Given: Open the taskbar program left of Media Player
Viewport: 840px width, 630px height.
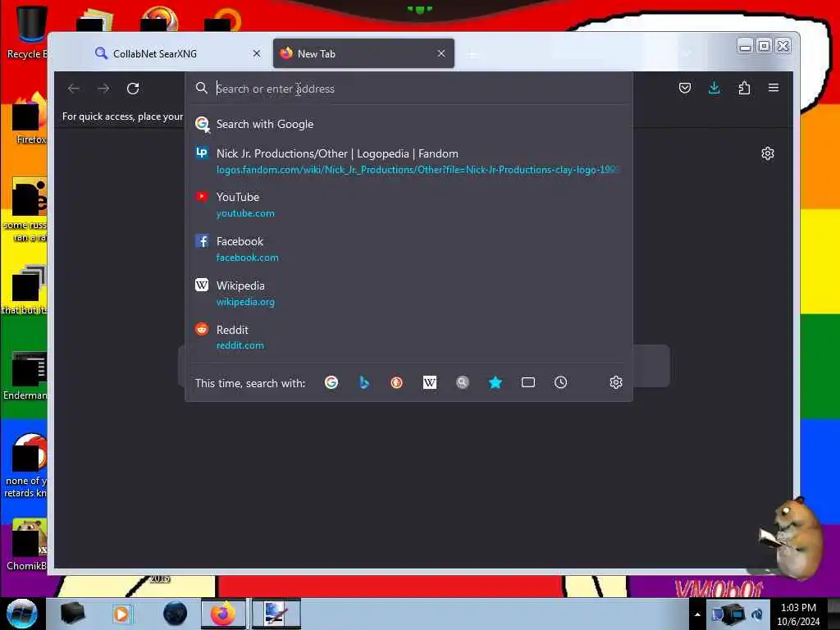Looking at the screenshot, I should pos(72,614).
